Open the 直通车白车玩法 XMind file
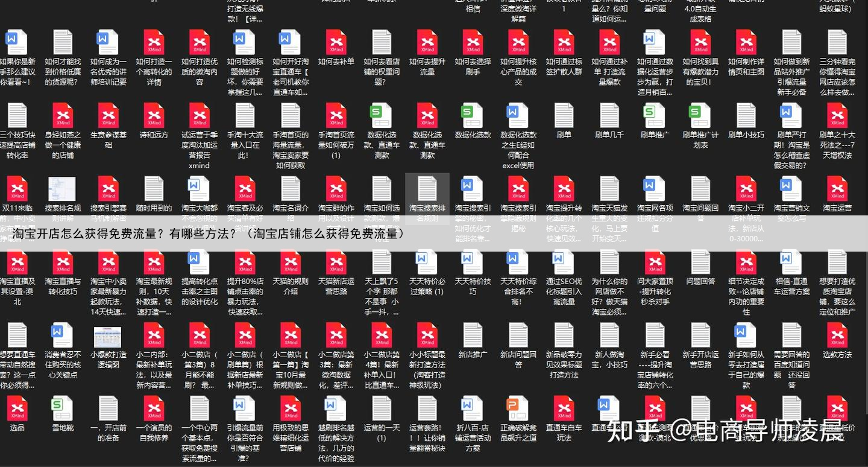 (564, 409)
